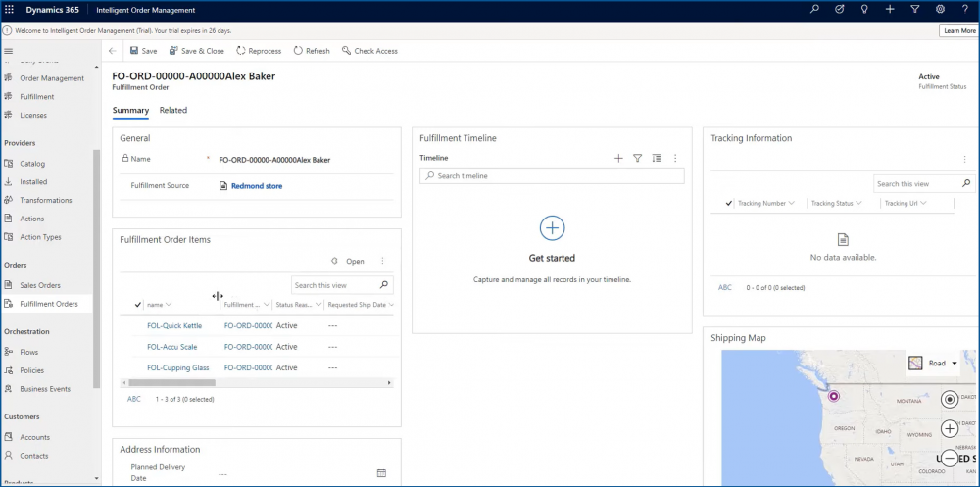Expand the Tracking Number column sort dropdown
980x487 pixels.
(791, 203)
